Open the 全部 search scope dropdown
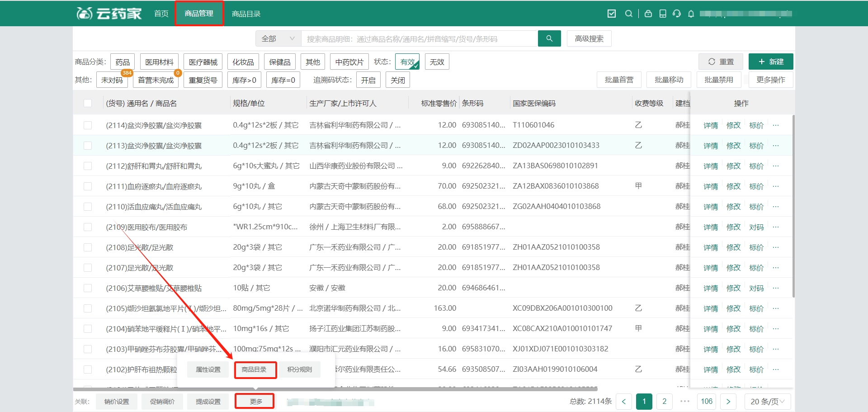 [278, 39]
